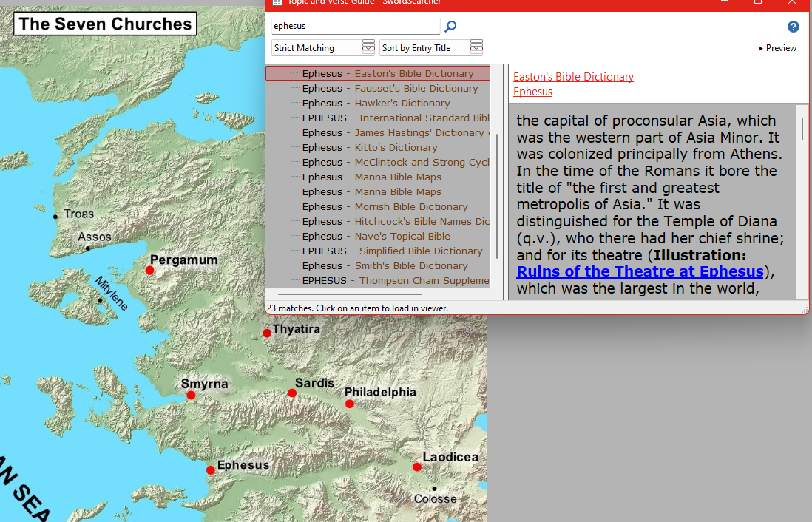812x522 pixels.
Task: Click the Philadelphia red marker on map
Action: [350, 404]
